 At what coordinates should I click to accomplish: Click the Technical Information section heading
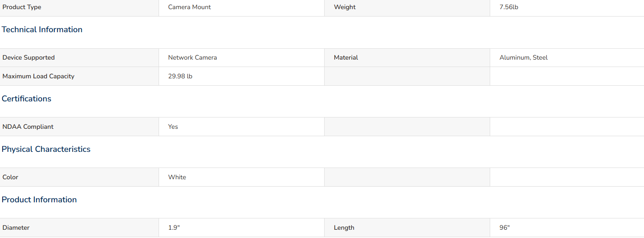[42, 30]
